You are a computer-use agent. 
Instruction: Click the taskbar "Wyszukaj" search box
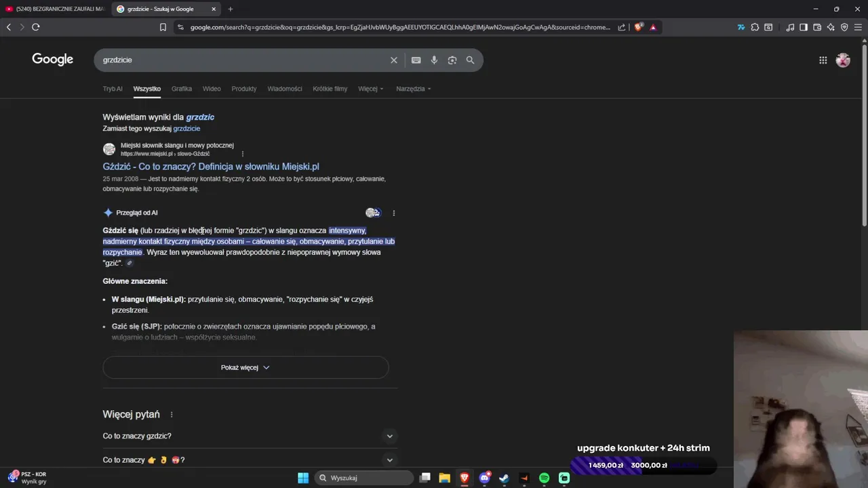point(365,478)
